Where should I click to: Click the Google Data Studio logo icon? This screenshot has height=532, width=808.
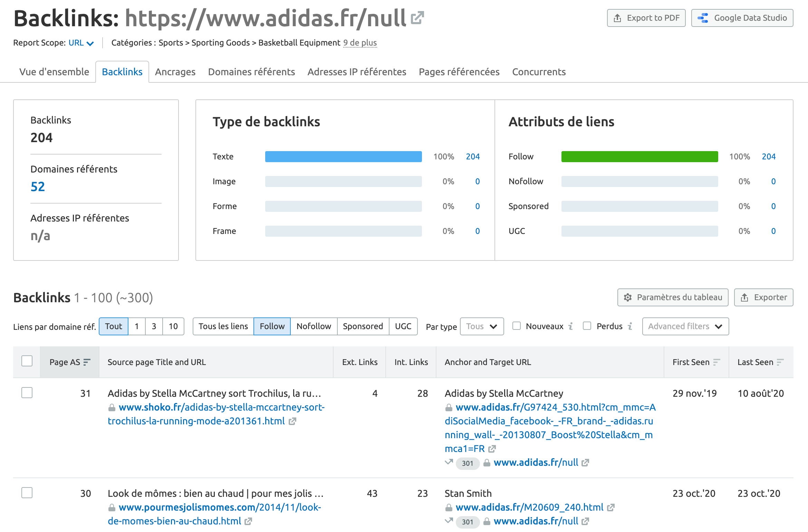pyautogui.click(x=703, y=18)
